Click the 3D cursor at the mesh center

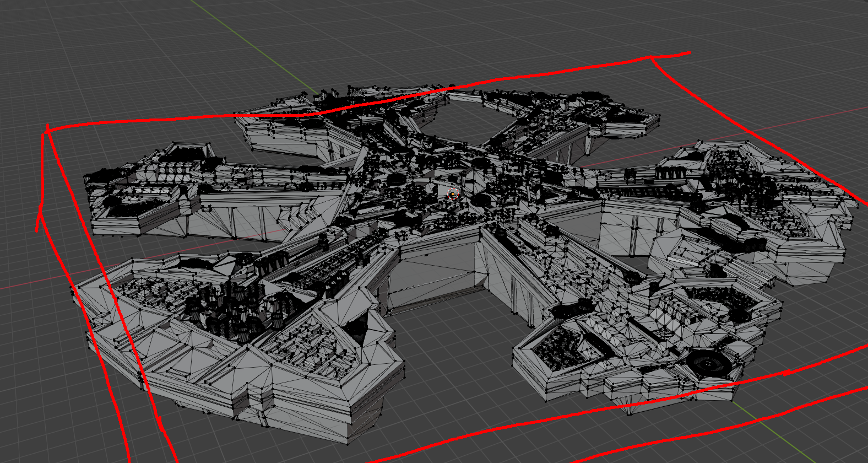point(453,193)
